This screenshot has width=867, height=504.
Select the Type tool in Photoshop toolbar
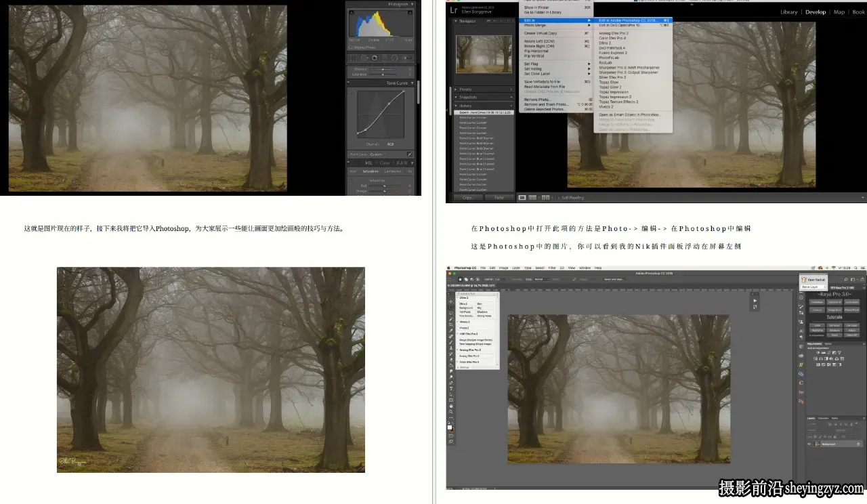(x=451, y=389)
